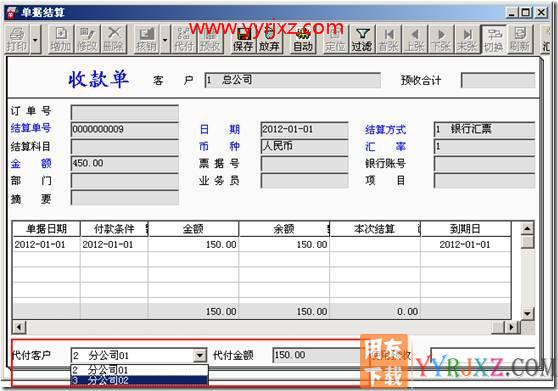Click the 部门 input field

click(x=125, y=180)
